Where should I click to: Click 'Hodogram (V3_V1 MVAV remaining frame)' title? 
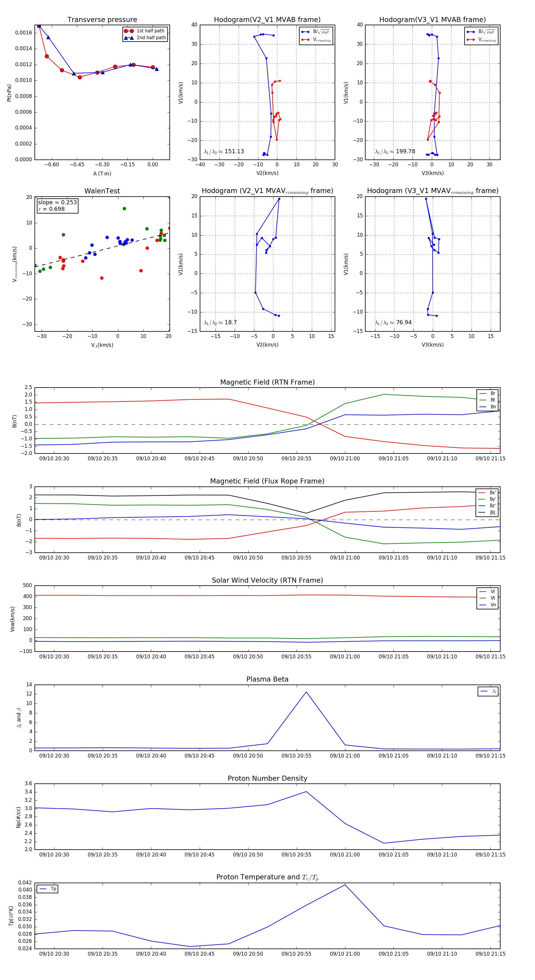click(x=432, y=191)
